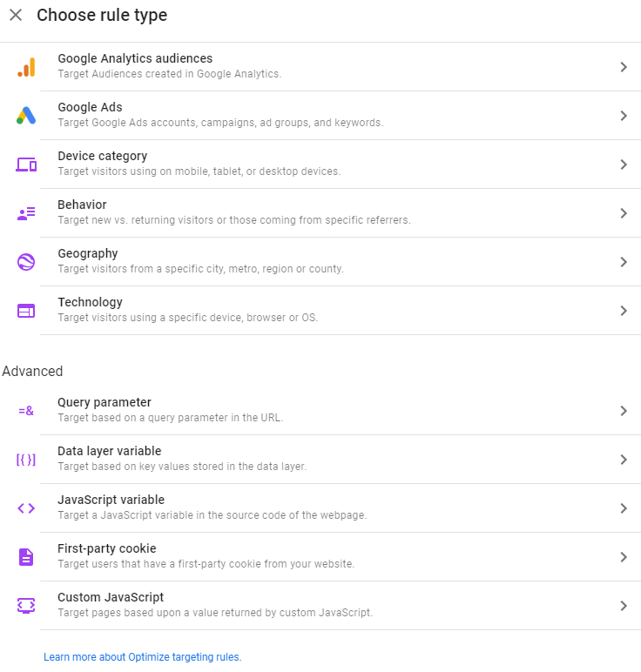Screen dimensions: 641x672
Task: Expand the Google Analytics audiences row chevron
Action: click(624, 67)
